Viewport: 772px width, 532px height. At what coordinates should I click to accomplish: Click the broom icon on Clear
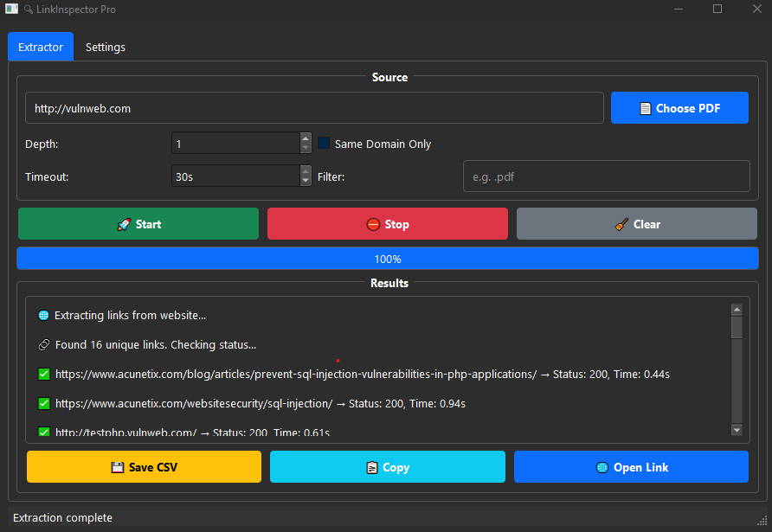tap(621, 224)
